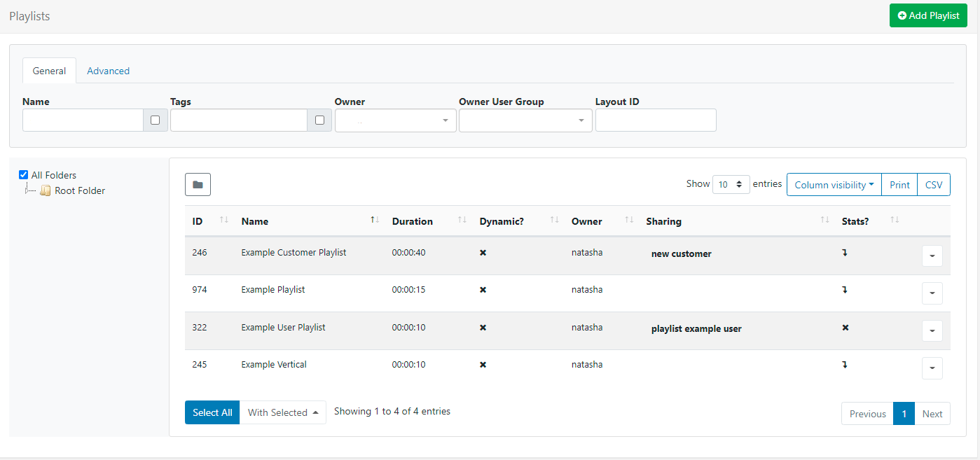Click sort arrows on the Stats? column
Screen dimensions: 980x460
point(894,221)
